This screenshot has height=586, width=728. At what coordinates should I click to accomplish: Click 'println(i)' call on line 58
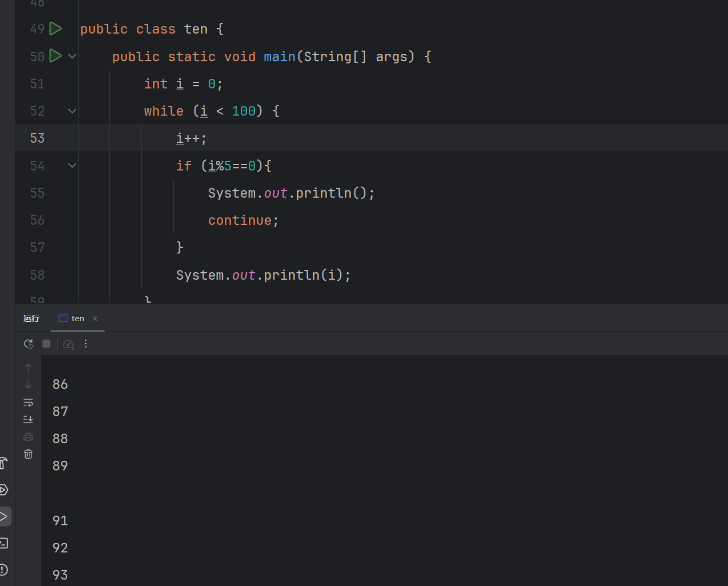pos(303,275)
